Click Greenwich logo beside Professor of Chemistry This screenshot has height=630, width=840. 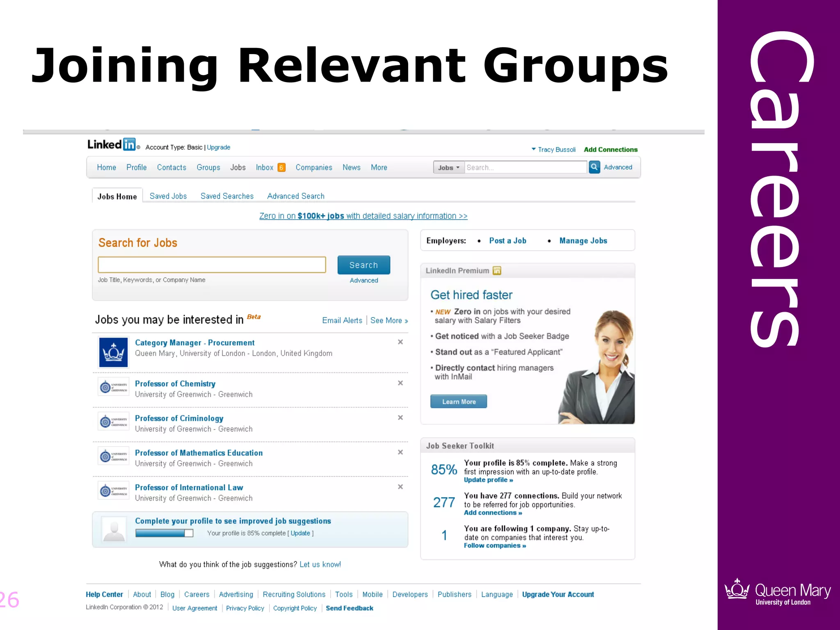(114, 387)
